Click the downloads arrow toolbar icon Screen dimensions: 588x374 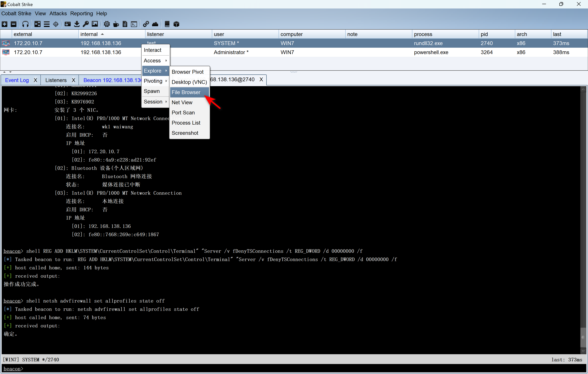pos(77,24)
